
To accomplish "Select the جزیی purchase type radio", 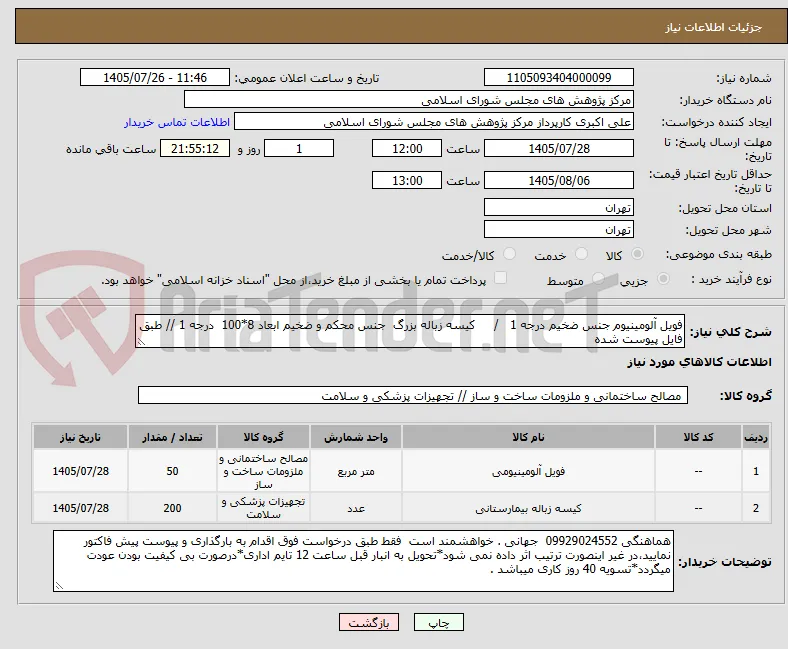I will [x=663, y=278].
